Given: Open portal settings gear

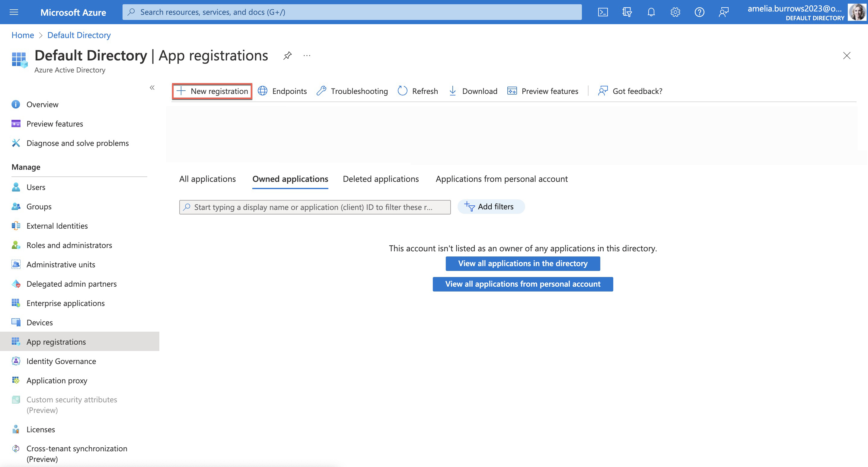Looking at the screenshot, I should tap(675, 12).
